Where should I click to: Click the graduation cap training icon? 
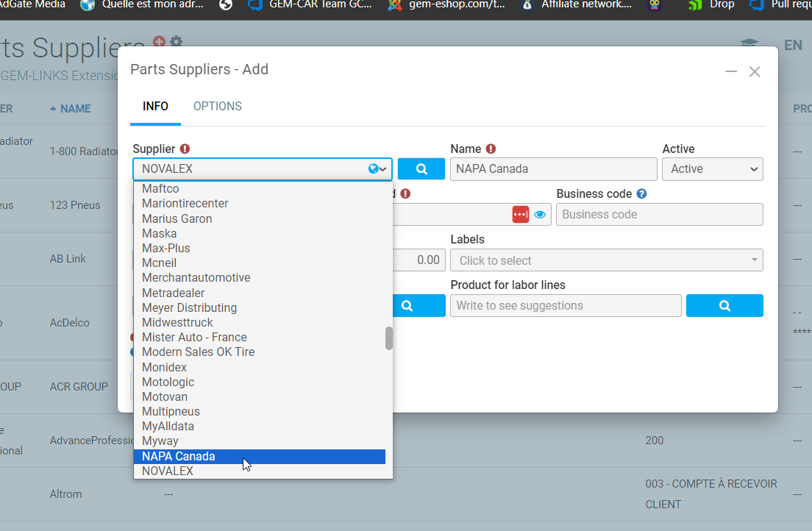click(x=749, y=45)
